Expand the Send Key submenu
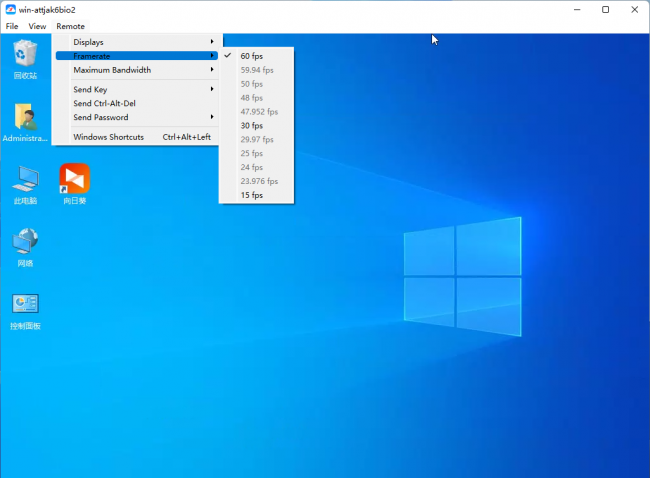This screenshot has height=478, width=650. coord(137,89)
